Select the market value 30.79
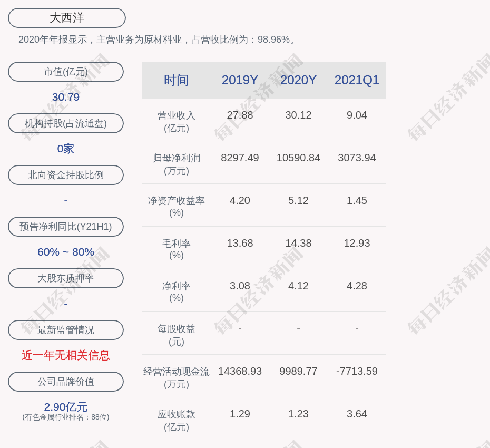The height and width of the screenshot is (448, 490). pos(66,97)
